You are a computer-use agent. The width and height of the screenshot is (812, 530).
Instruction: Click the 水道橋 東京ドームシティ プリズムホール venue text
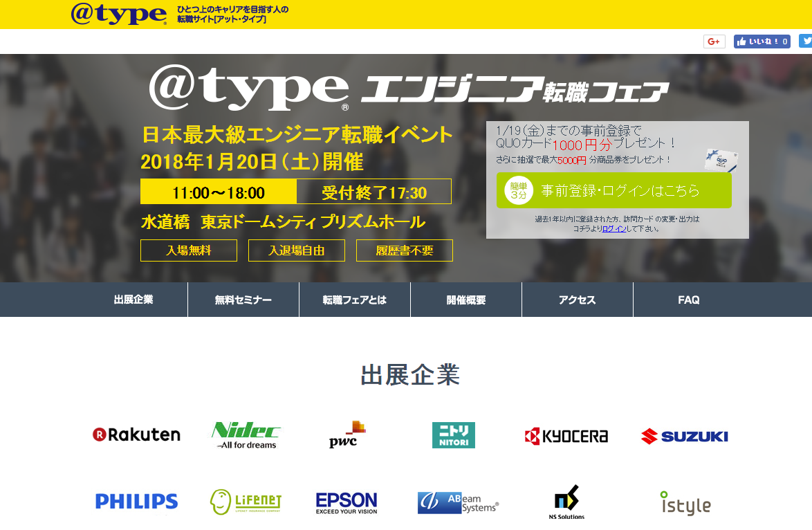(x=284, y=221)
